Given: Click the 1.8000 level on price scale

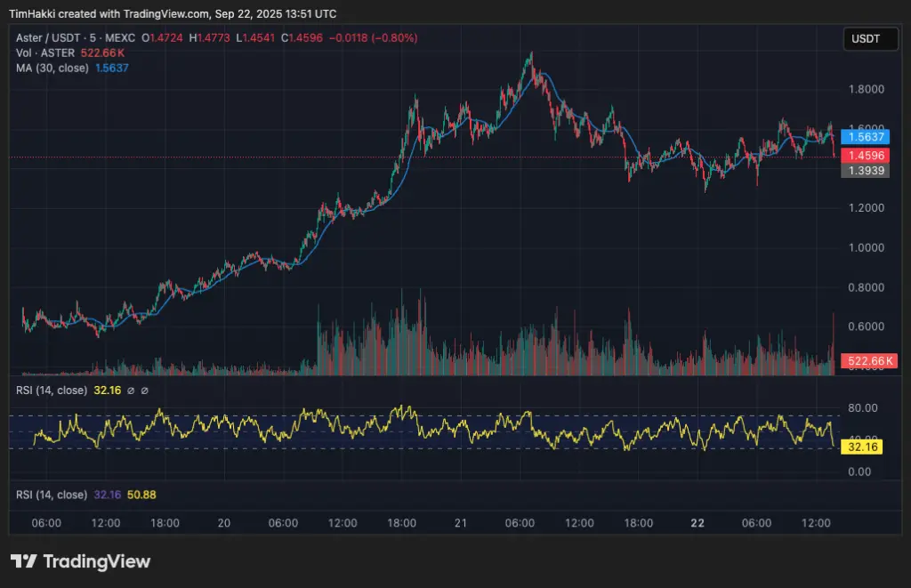Looking at the screenshot, I should 865,89.
